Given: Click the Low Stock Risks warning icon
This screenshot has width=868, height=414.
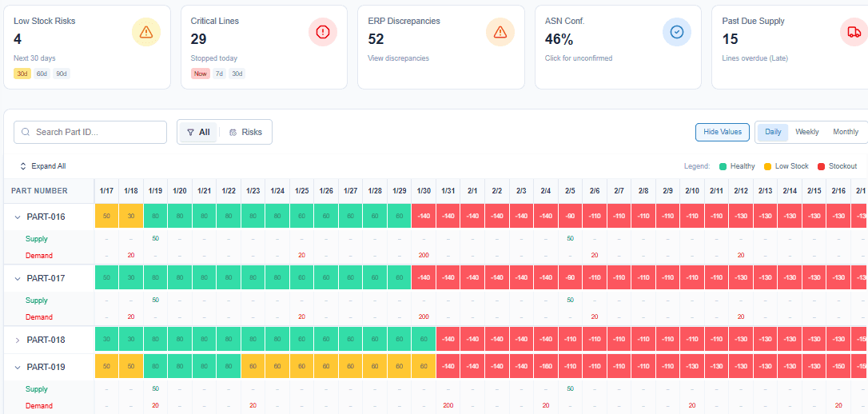Looking at the screenshot, I should [145, 32].
